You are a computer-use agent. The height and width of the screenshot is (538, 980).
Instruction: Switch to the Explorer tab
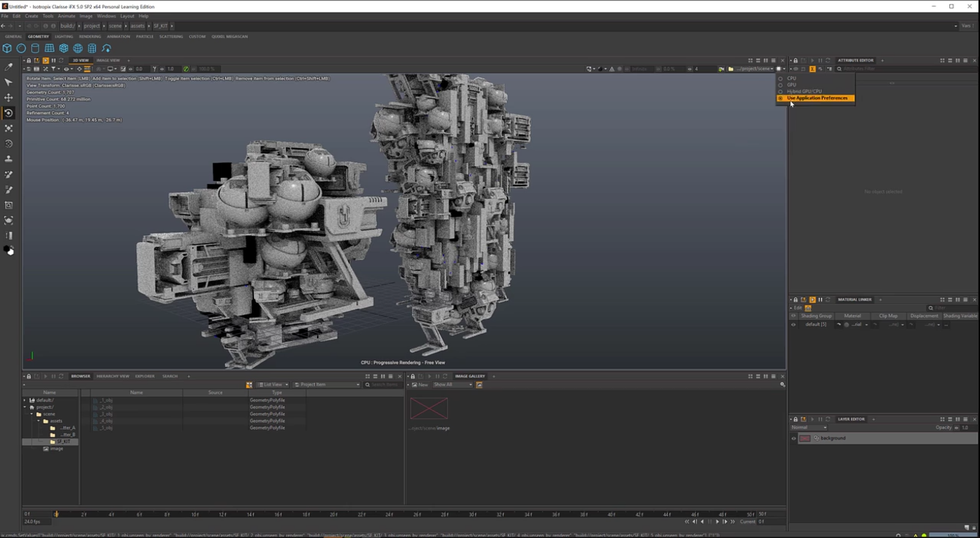click(145, 376)
